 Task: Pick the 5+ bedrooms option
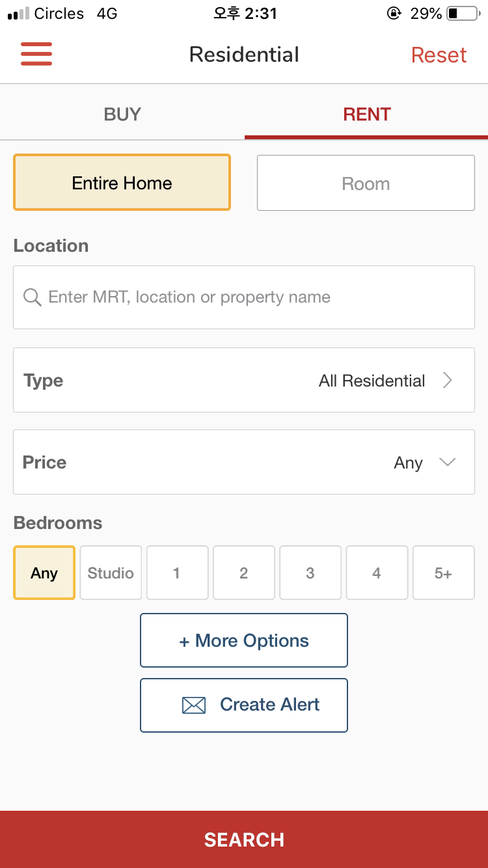[x=443, y=573]
